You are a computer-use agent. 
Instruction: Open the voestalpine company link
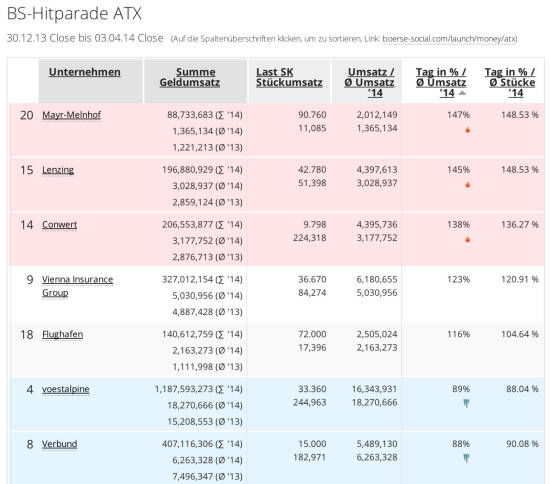point(66,389)
